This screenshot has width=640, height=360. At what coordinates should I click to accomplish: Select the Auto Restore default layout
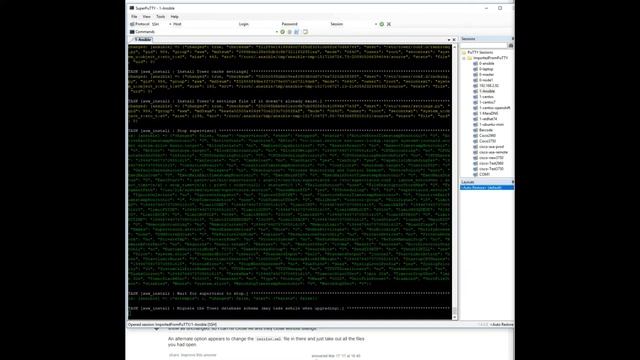pos(487,188)
